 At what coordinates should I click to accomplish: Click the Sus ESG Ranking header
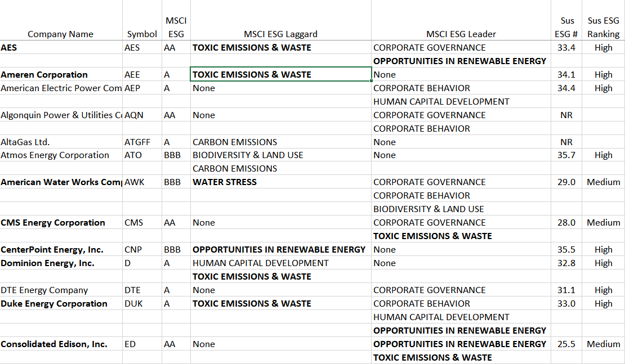click(602, 27)
